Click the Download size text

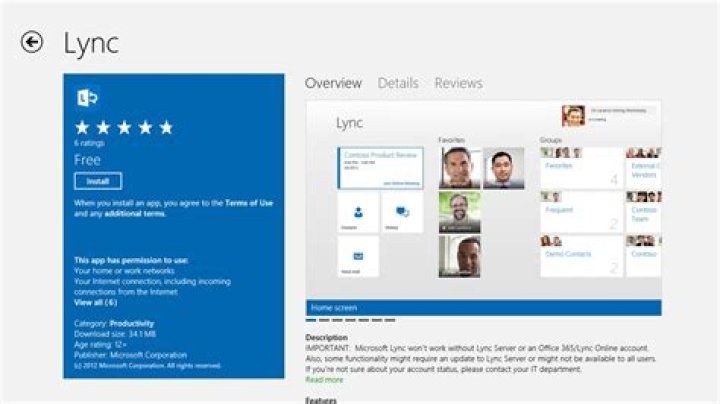tap(115, 334)
